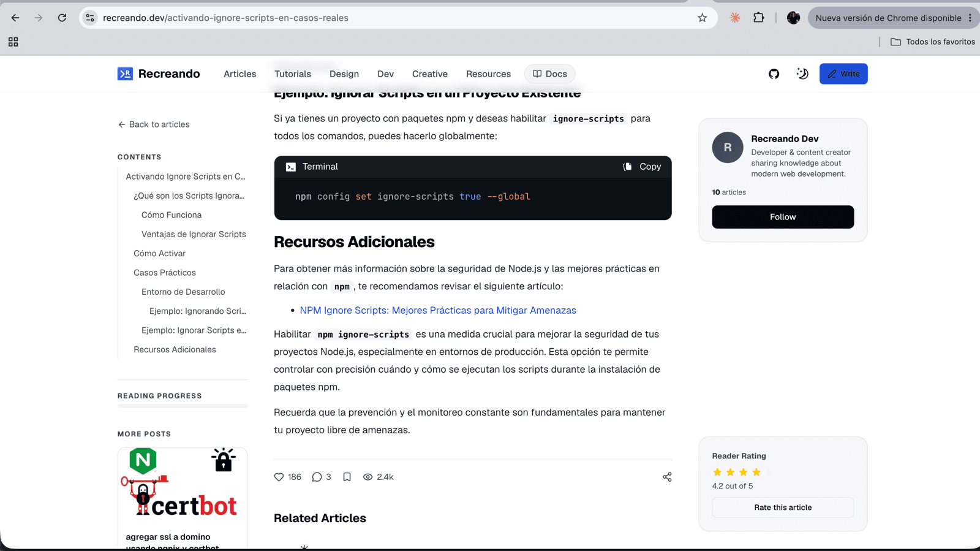Open the Resources nav item

point(488,74)
